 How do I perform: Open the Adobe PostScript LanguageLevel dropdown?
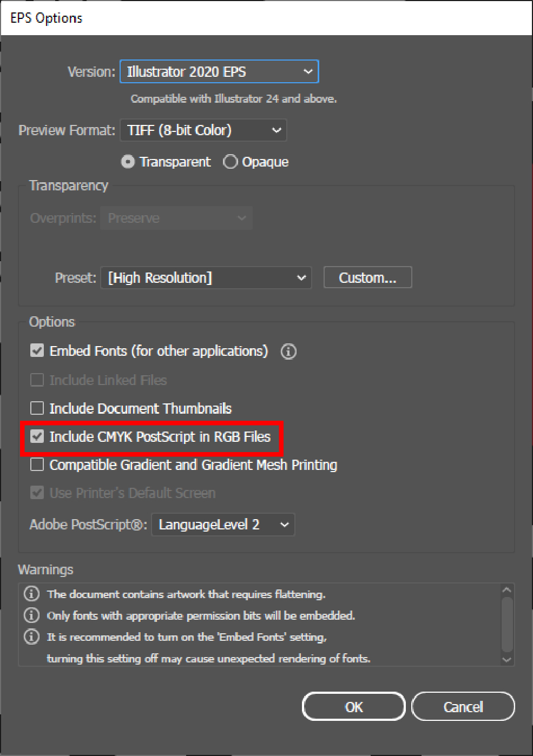[223, 525]
